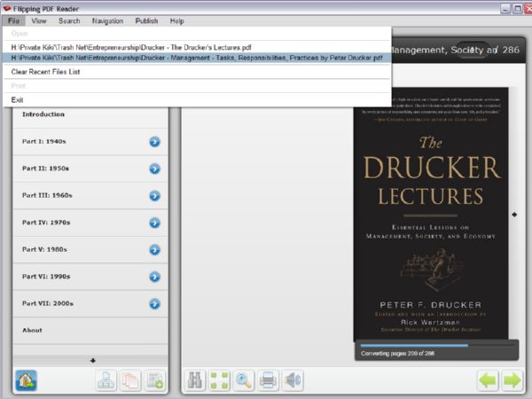Open the File menu
The height and width of the screenshot is (399, 532).
[13, 21]
